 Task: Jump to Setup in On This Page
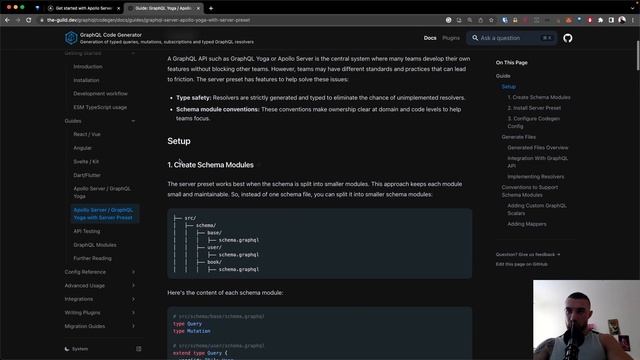pyautogui.click(x=509, y=87)
